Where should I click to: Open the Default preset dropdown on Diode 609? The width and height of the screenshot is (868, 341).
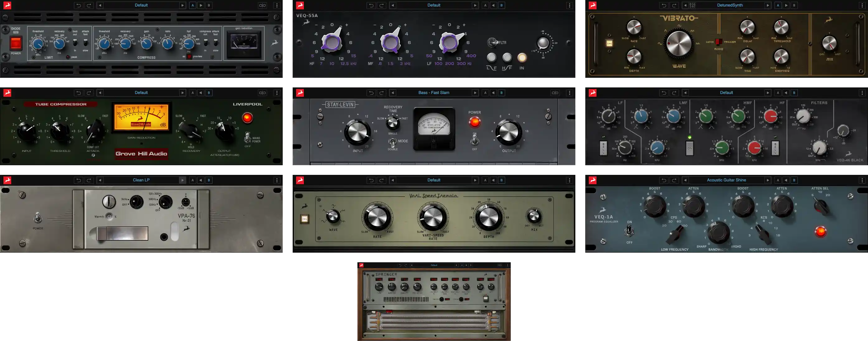(141, 5)
